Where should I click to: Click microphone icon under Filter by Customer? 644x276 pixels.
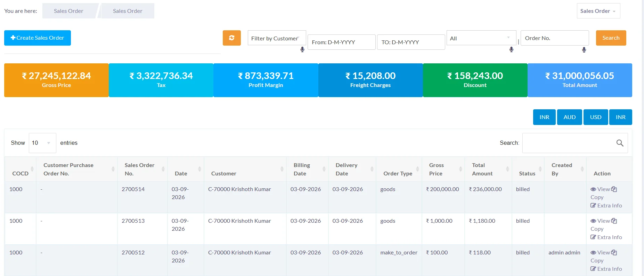pyautogui.click(x=302, y=49)
